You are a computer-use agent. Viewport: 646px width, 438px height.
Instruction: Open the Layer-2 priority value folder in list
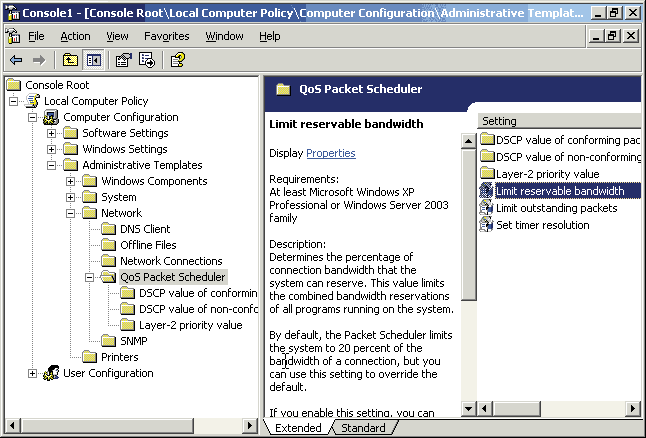[x=547, y=174]
